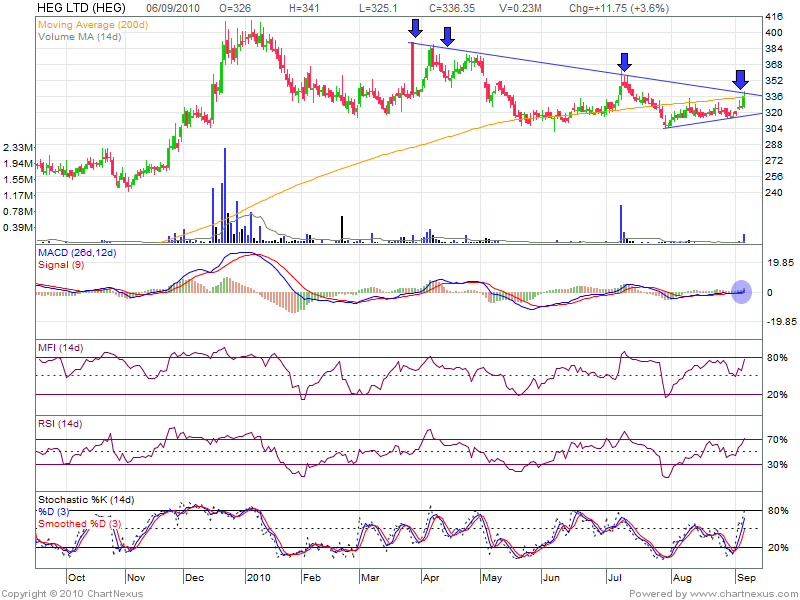Click the red Signal (9) legend label
Screen dimensions: 800x600
[60, 266]
